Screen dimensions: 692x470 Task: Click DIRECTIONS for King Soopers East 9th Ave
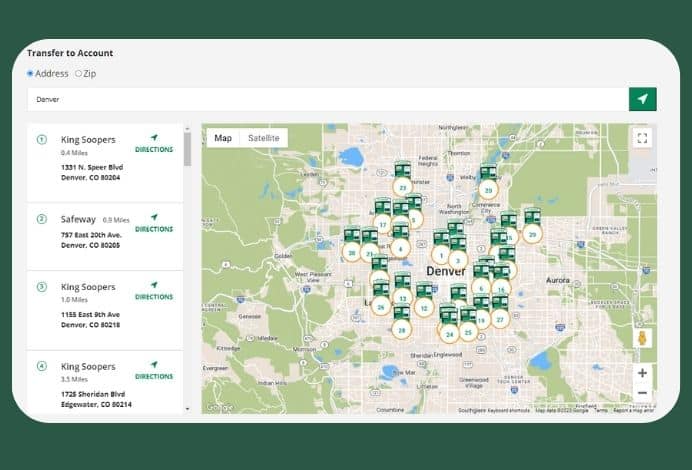154,297
